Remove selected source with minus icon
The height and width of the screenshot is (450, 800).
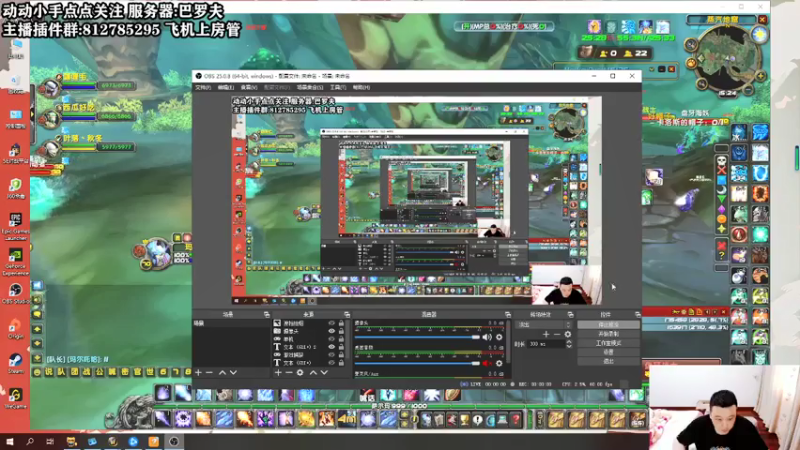coord(289,372)
